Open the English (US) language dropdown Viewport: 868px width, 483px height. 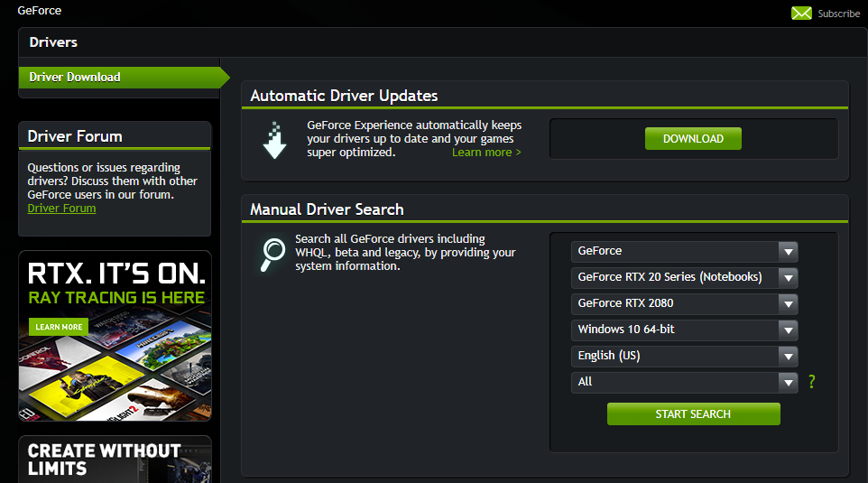684,356
